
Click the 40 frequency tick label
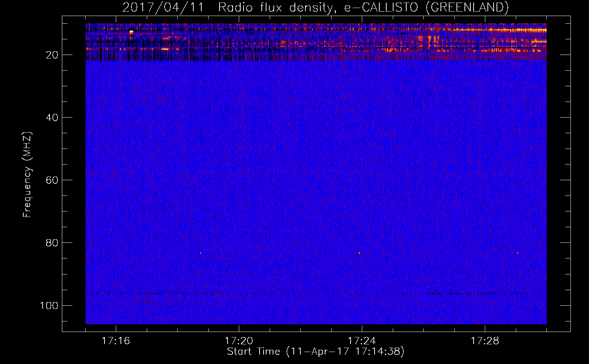click(52, 118)
